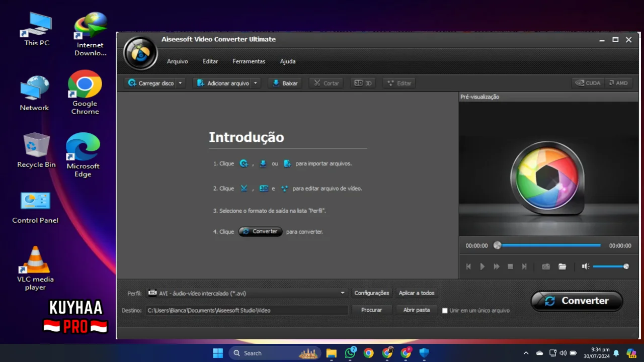Screen dimensions: 644x362
Task: Adjust the preview volume slider
Action: (611, 266)
